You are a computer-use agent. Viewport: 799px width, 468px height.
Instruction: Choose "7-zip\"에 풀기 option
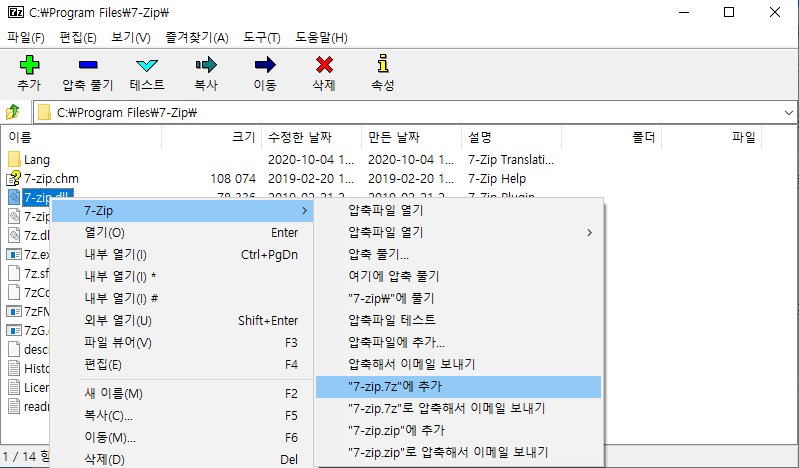click(x=459, y=298)
